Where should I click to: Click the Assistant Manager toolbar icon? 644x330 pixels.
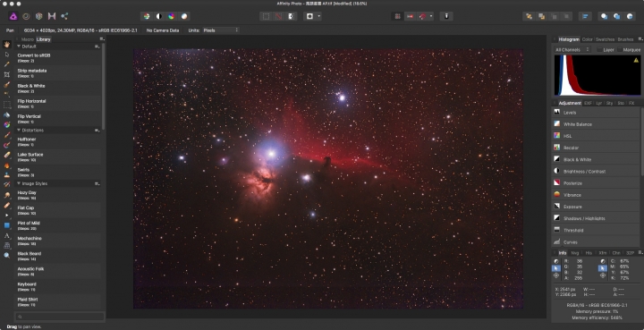pos(446,16)
